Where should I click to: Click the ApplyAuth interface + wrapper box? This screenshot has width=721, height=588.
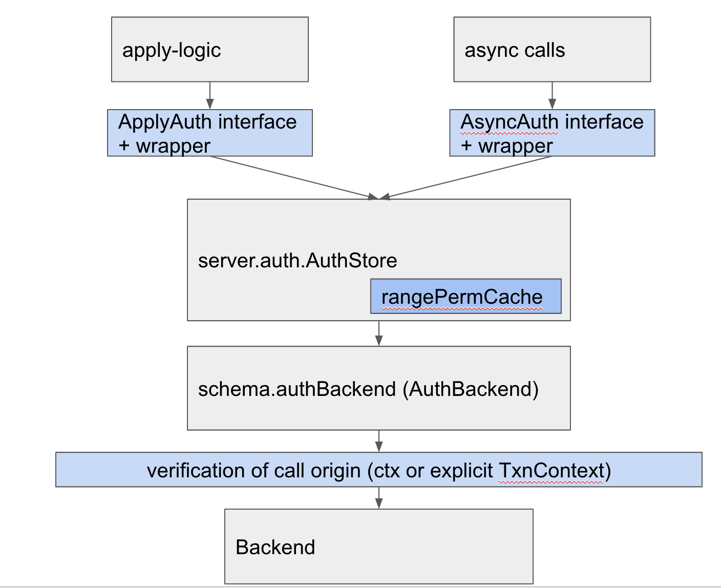tap(210, 133)
